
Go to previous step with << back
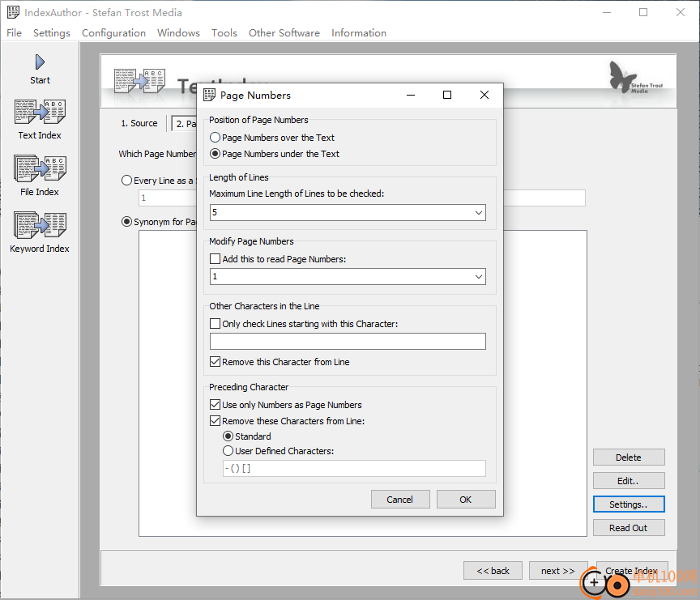[493, 571]
